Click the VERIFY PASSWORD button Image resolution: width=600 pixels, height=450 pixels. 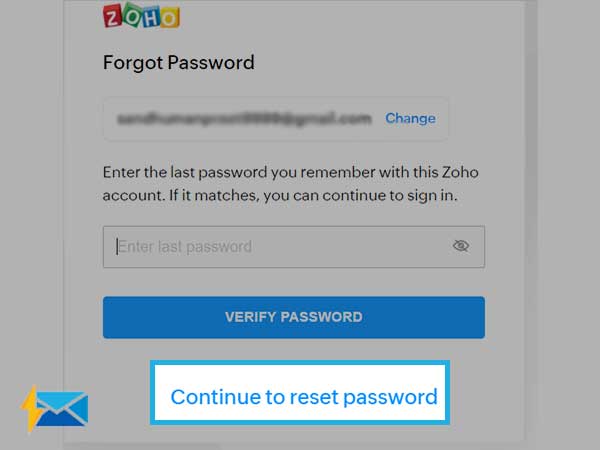(x=293, y=317)
